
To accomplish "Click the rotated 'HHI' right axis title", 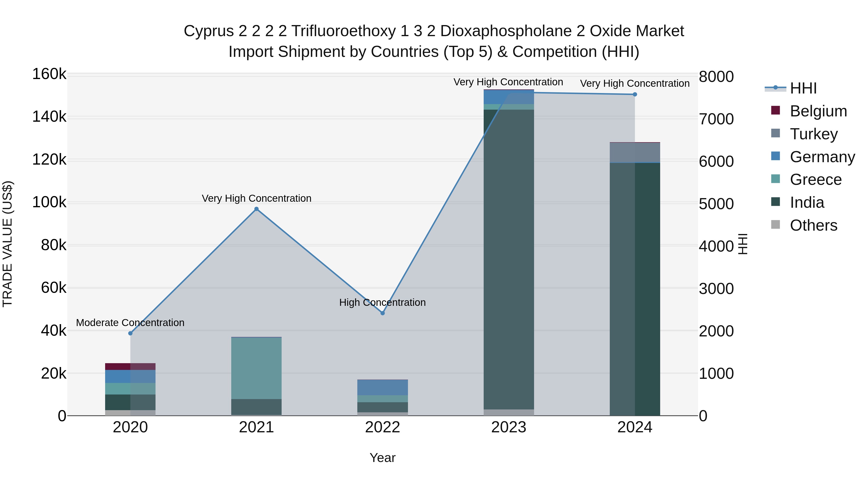I will click(x=743, y=244).
